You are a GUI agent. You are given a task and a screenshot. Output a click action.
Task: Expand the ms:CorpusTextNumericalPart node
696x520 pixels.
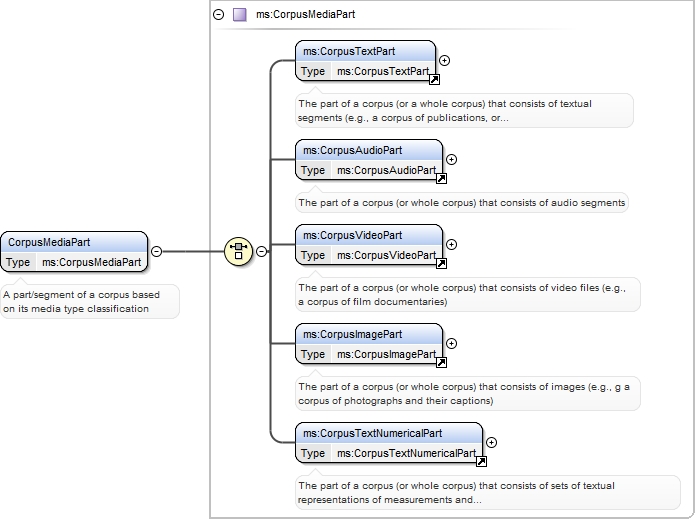pos(491,442)
